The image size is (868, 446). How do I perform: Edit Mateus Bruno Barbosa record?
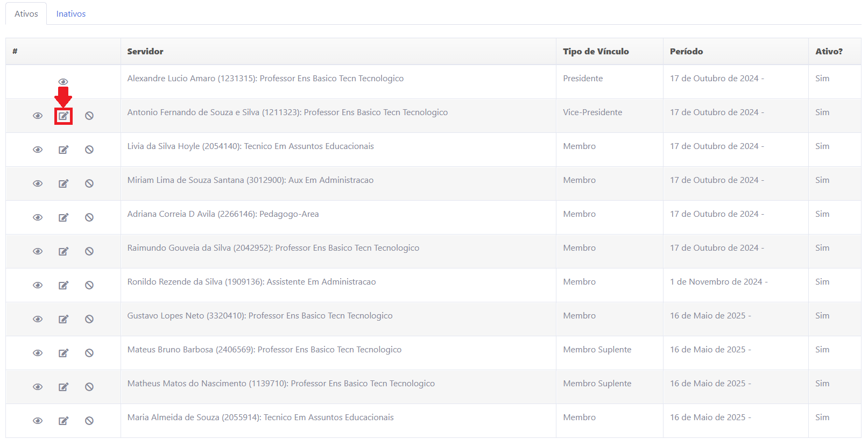(63, 353)
